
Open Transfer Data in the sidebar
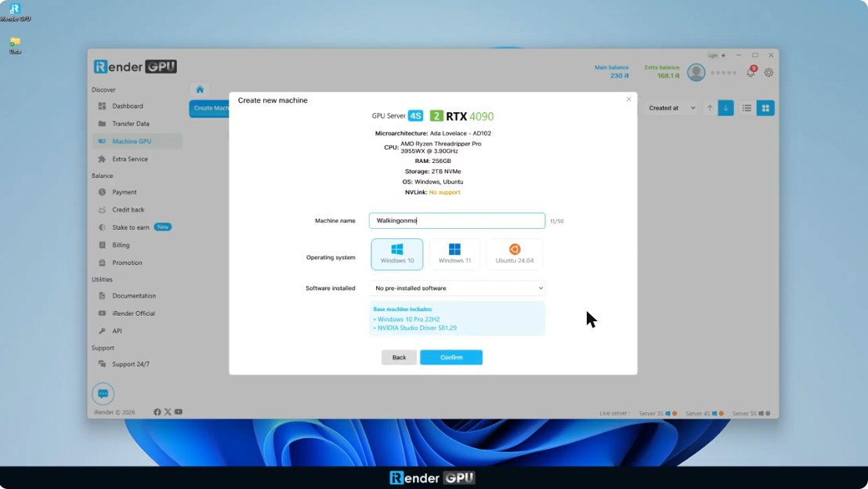(137, 124)
